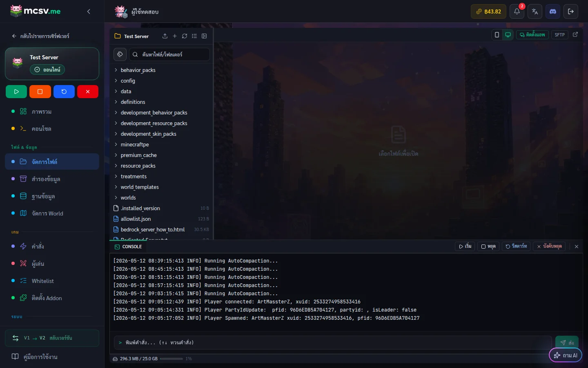
Task: Open file manager in a new window
Action: tap(575, 35)
